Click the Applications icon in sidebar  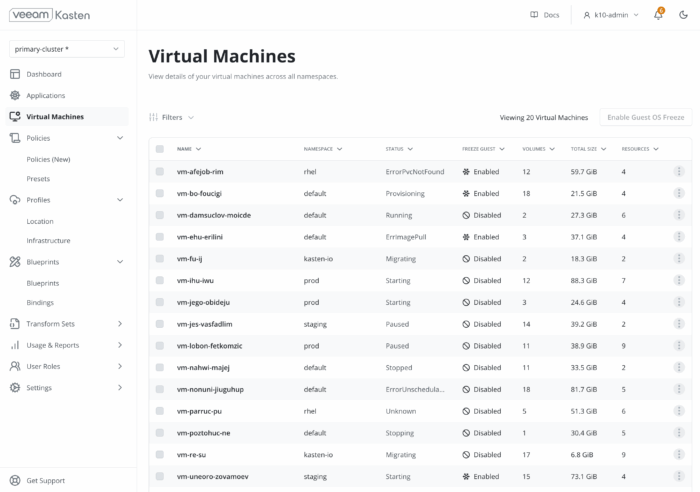(15, 95)
